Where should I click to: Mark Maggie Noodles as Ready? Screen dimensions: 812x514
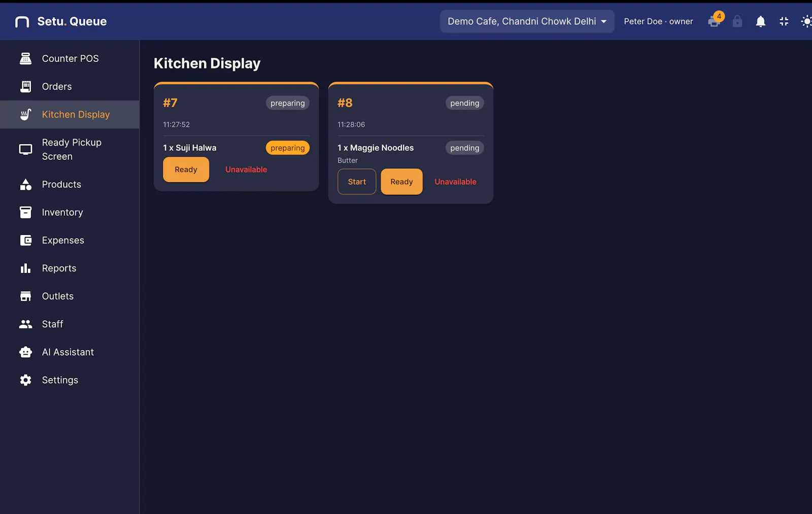click(x=401, y=182)
